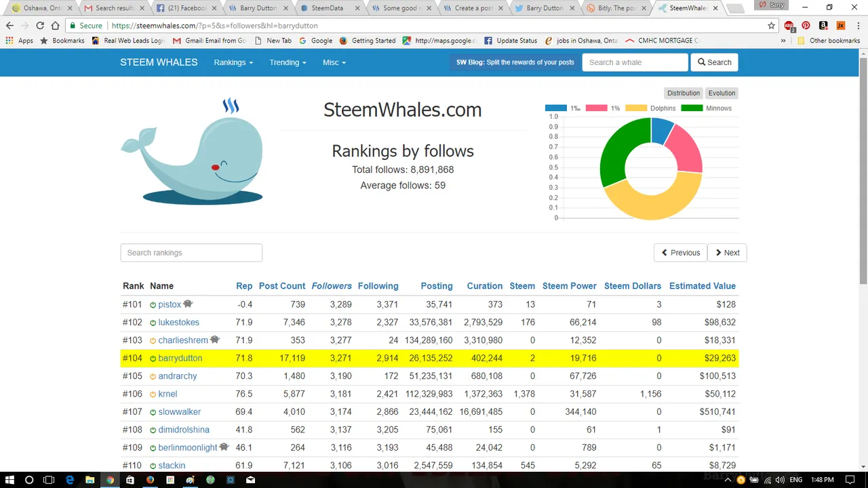Toggle the blue 1‰ legend swatch
The width and height of the screenshot is (868, 488).
coord(556,108)
